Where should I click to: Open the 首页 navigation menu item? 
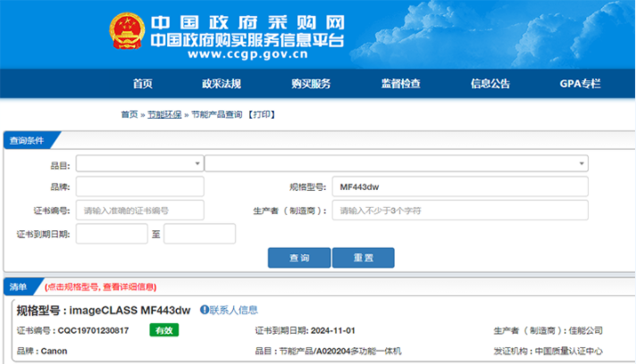point(143,84)
